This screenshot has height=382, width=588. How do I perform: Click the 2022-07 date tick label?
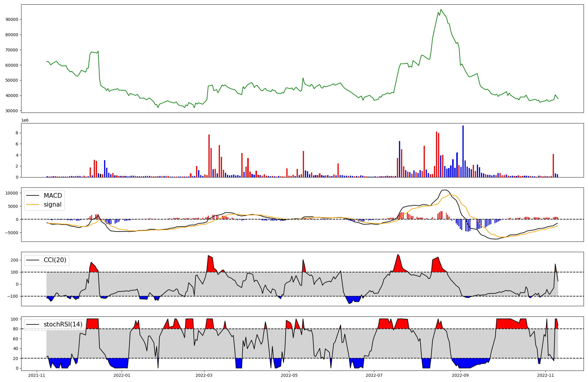point(374,375)
